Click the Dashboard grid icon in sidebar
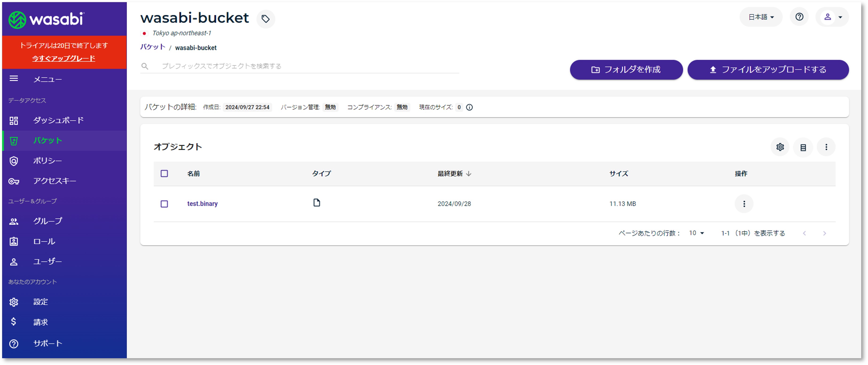 [x=14, y=120]
